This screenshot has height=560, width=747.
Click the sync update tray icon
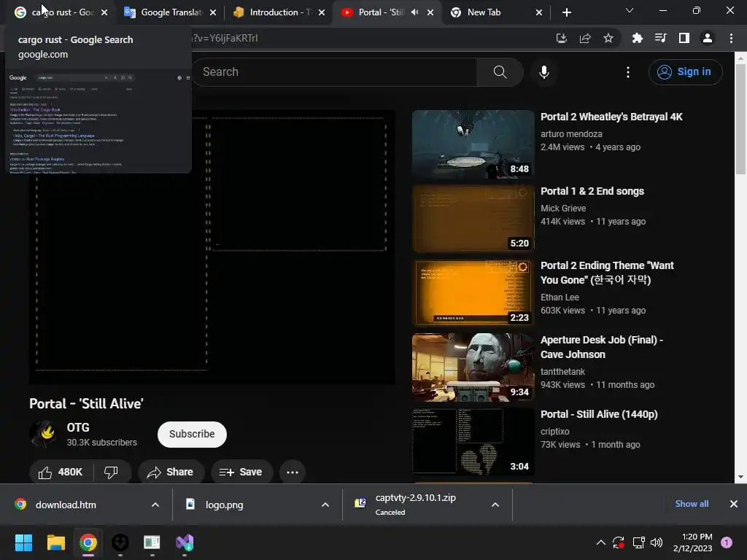coord(619,542)
